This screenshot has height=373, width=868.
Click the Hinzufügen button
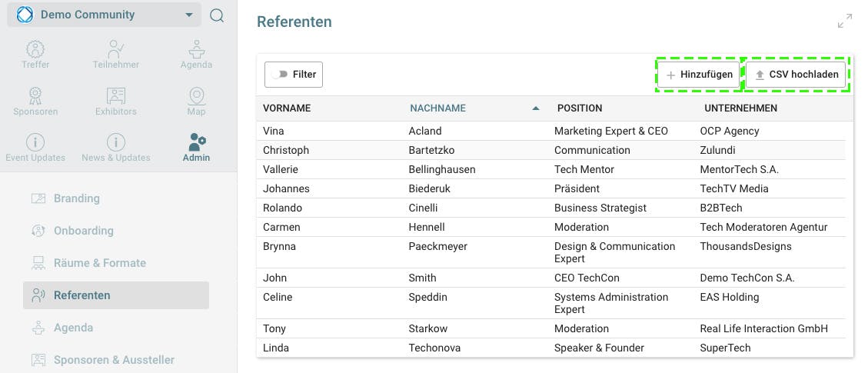pyautogui.click(x=699, y=75)
